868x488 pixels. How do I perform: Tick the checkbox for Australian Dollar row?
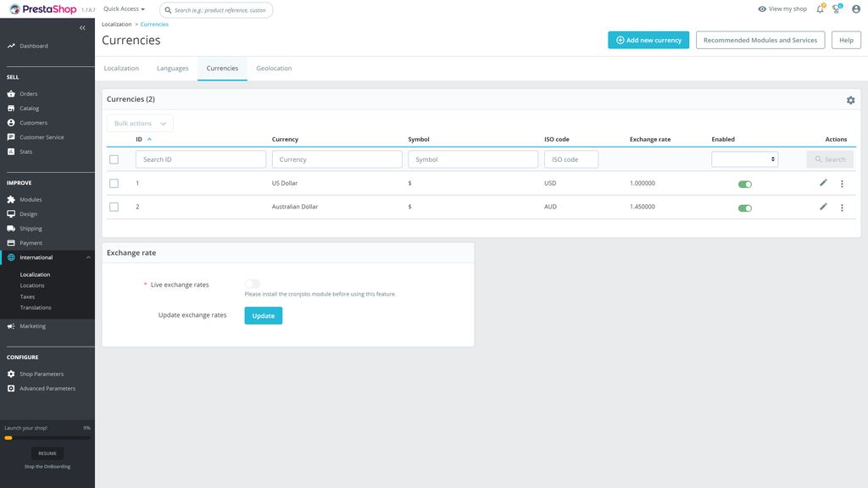click(114, 206)
